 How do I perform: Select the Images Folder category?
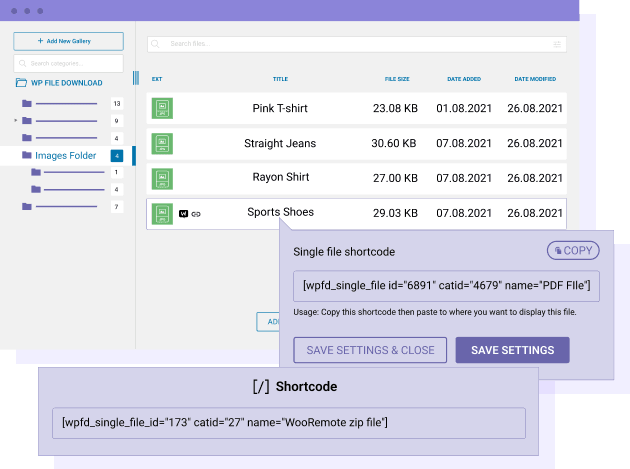65,156
